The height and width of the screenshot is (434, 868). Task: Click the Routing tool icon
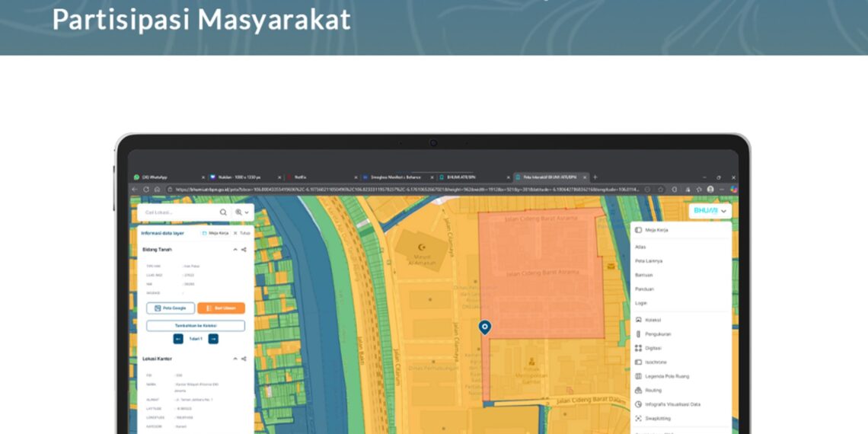tap(638, 391)
